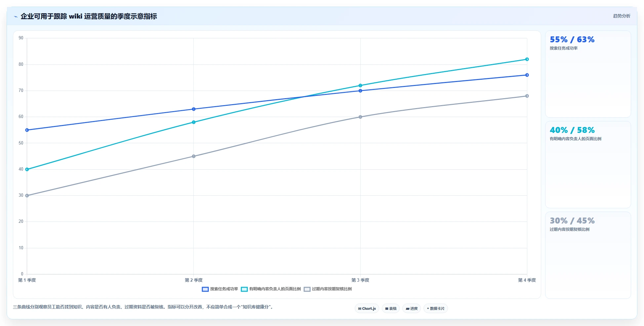Image resolution: width=644 pixels, height=326 pixels.
Task: Select the 30% / 45% stat card value
Action: coord(572,221)
